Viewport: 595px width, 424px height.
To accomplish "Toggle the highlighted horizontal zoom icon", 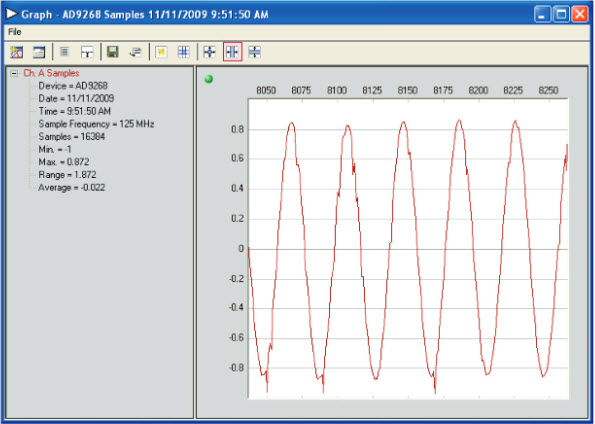I will (232, 52).
